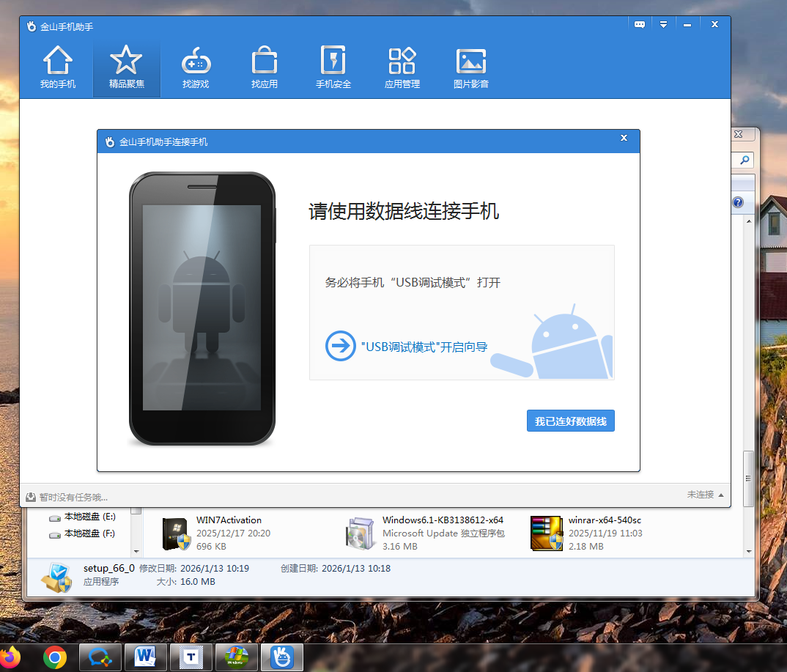The image size is (787, 672).
Task: Open the "USB调试模式"开启向导 link
Action: click(x=425, y=347)
